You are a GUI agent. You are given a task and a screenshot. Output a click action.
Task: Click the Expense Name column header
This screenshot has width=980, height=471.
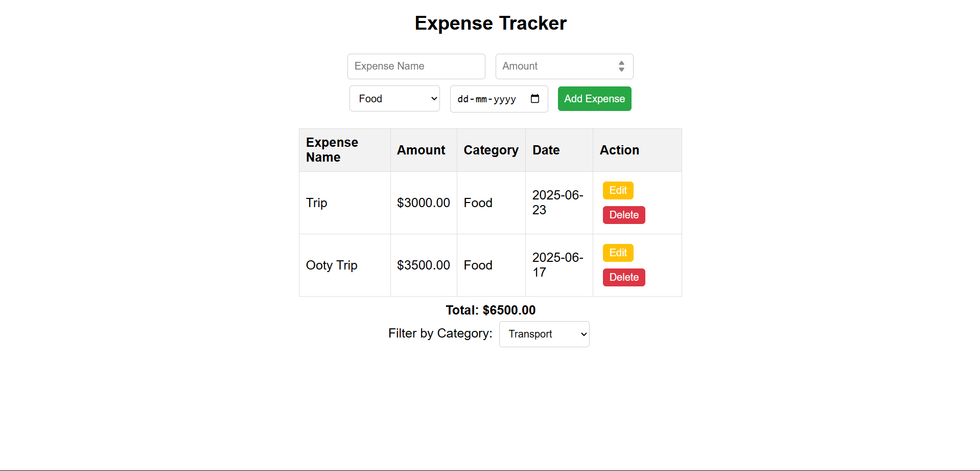coord(345,150)
